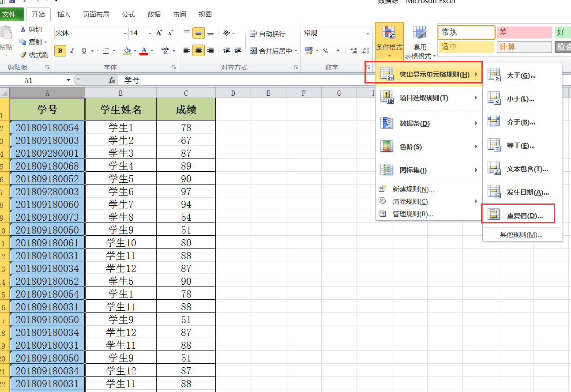Click the text orientation icon
The width and height of the screenshot is (571, 392).
coord(226,33)
